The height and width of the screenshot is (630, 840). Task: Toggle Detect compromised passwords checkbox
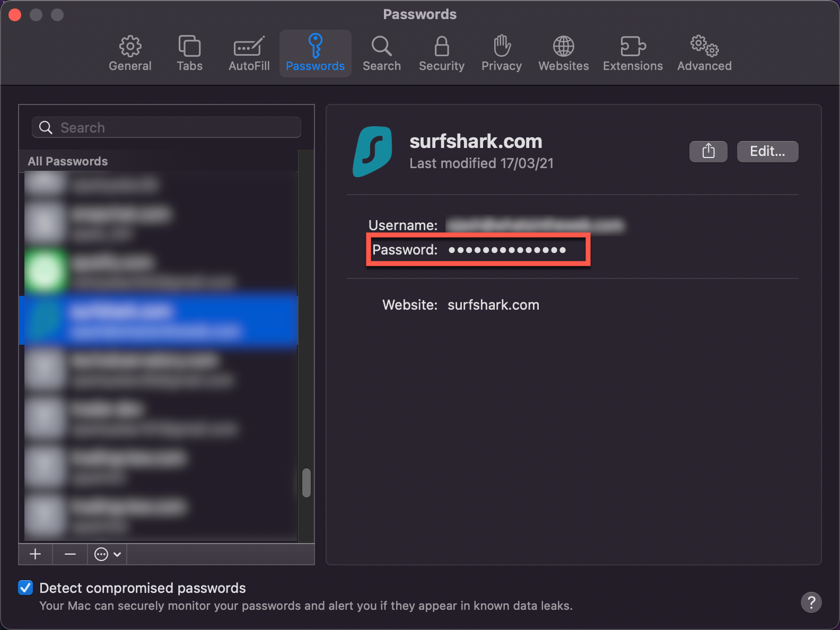(25, 588)
